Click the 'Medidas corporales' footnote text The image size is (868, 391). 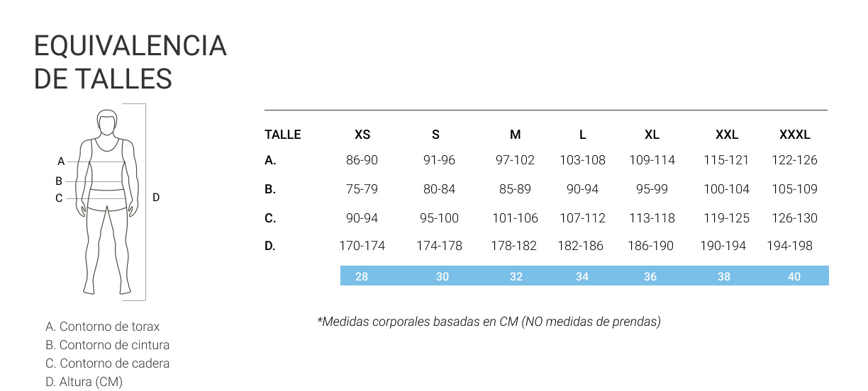[489, 322]
